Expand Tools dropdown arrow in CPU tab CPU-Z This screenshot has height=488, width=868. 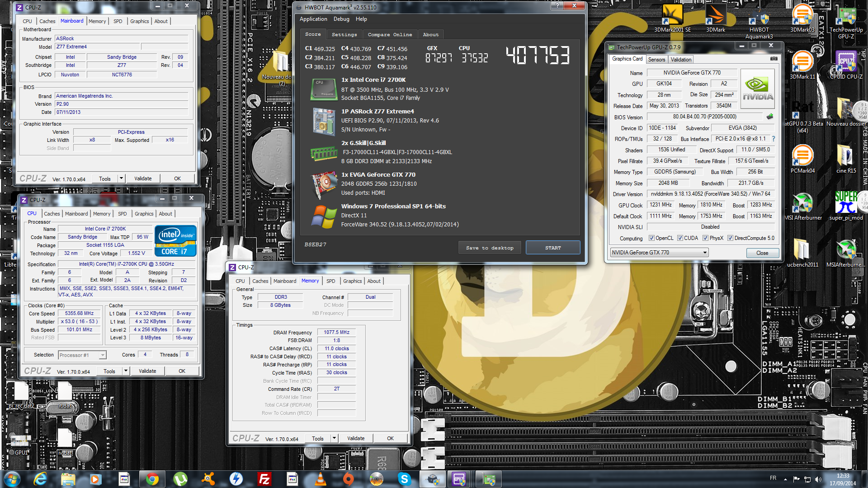126,371
